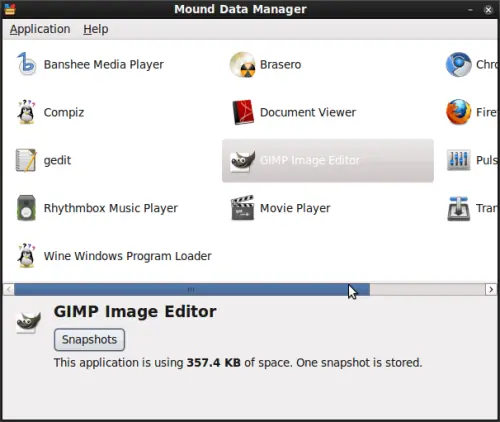
Task: Select the gedit notepad icon
Action: 26,160
